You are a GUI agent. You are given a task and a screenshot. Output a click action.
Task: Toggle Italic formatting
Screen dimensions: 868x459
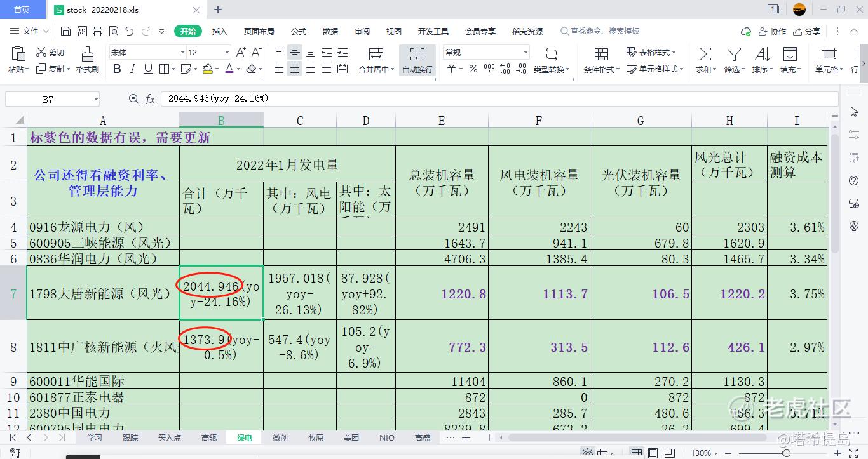click(133, 69)
